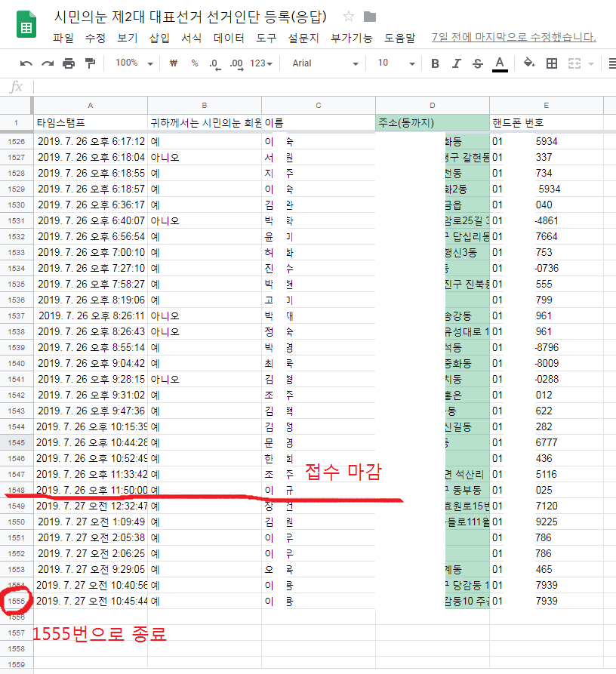Viewport: 616px width, 674px height.
Task: Open the Google Sheets home icon
Action: (26, 26)
